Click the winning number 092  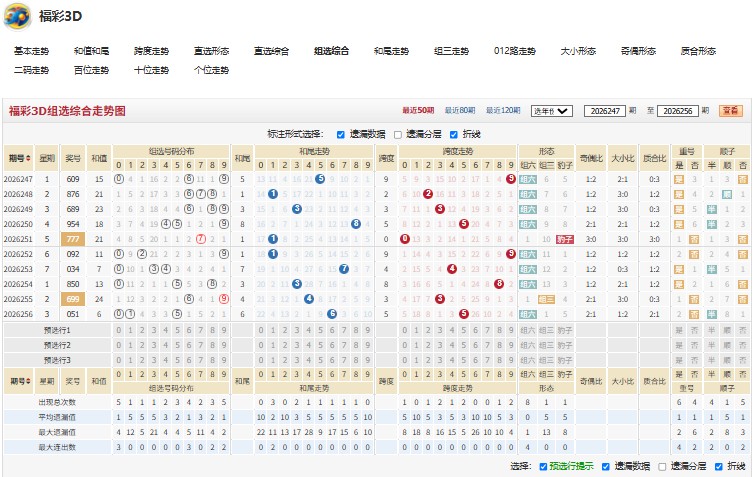pyautogui.click(x=73, y=254)
